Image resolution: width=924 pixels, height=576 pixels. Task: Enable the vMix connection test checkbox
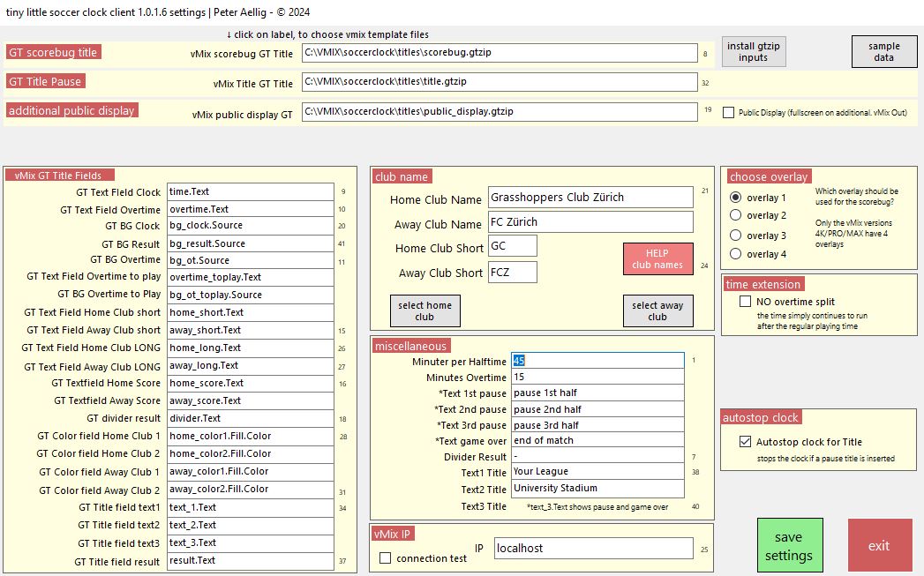[385, 558]
